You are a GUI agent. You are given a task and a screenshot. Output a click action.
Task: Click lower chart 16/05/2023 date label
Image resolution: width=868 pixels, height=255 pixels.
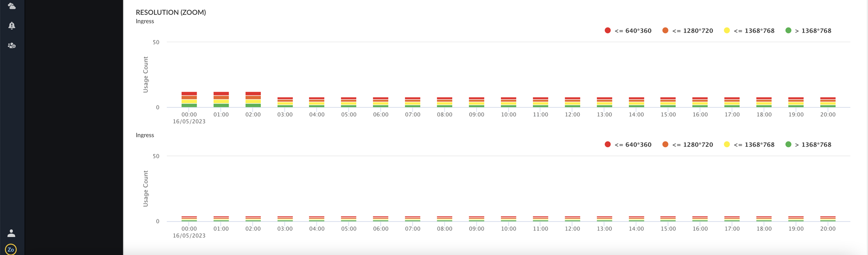pos(189,236)
